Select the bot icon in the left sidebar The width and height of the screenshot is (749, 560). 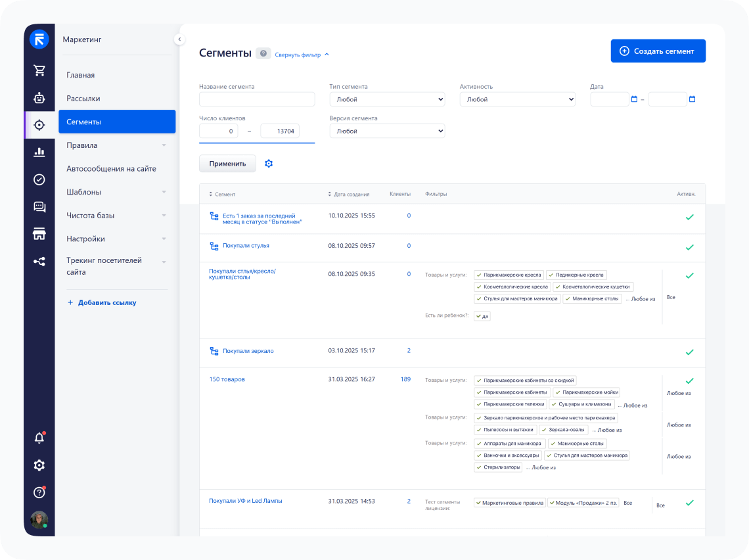click(39, 98)
